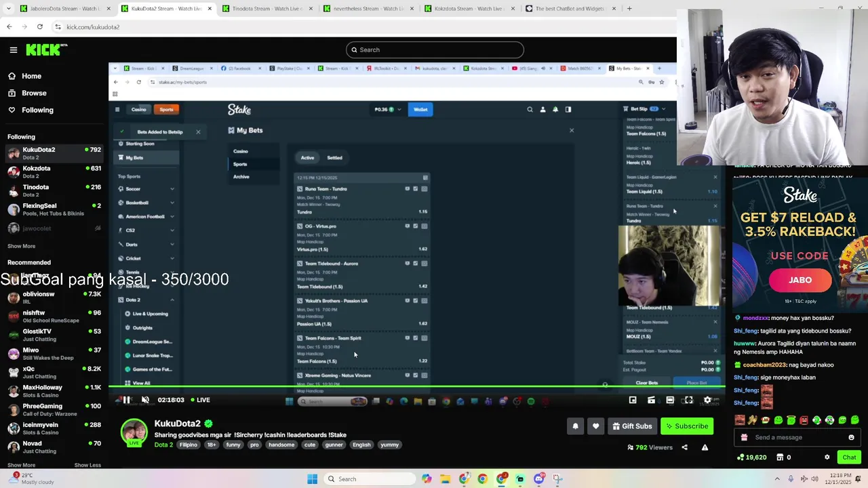Jump to LIVE indicator in player
868x488 pixels.
pos(200,400)
